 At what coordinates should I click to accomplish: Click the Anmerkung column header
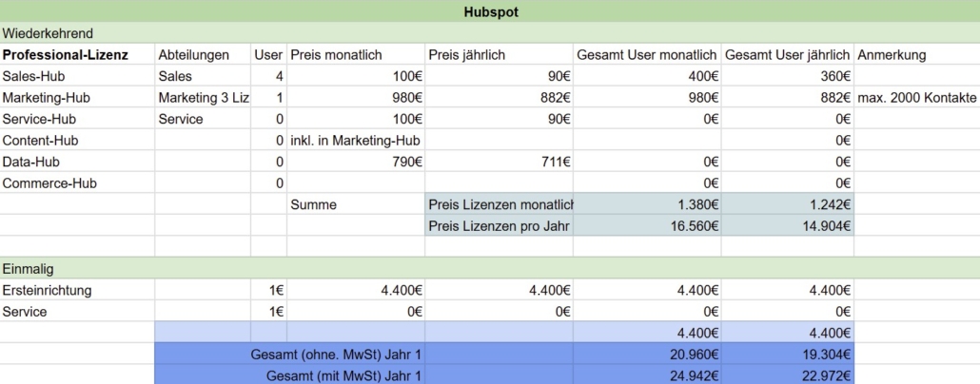click(x=892, y=55)
